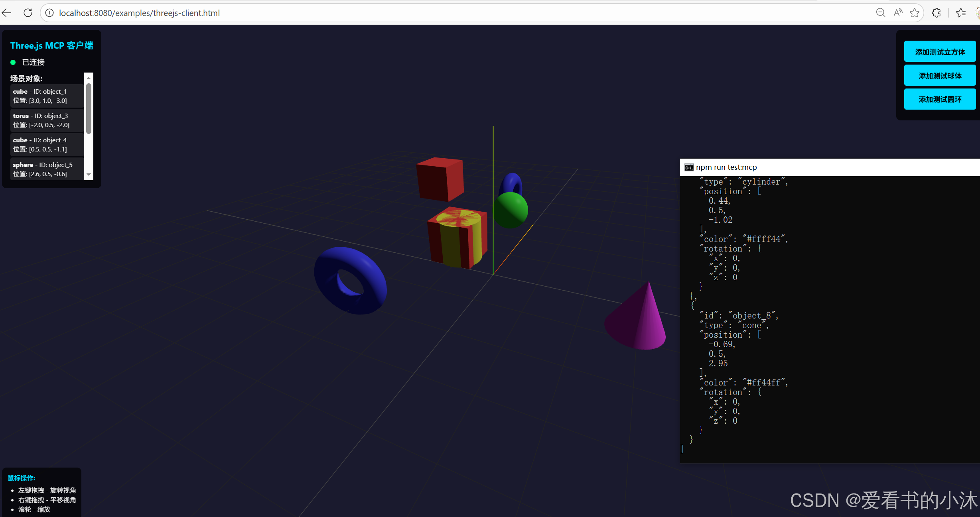Open the favorites list icon
980x517 pixels.
pyautogui.click(x=961, y=13)
